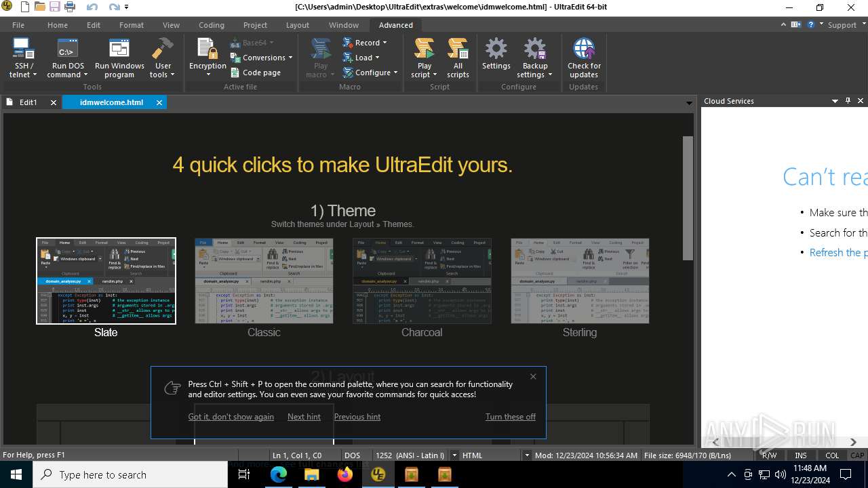The image size is (868, 488).
Task: Open Code page option
Action: pos(256,73)
